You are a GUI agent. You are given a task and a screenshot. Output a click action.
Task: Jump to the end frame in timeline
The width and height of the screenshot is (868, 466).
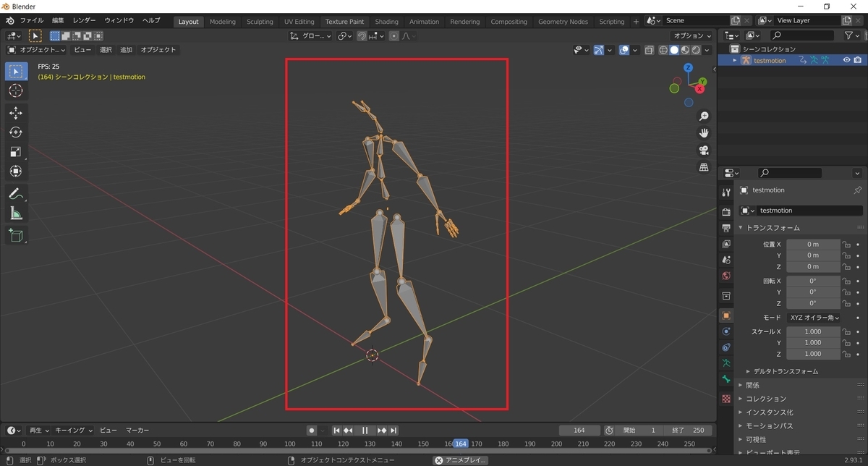pos(393,431)
